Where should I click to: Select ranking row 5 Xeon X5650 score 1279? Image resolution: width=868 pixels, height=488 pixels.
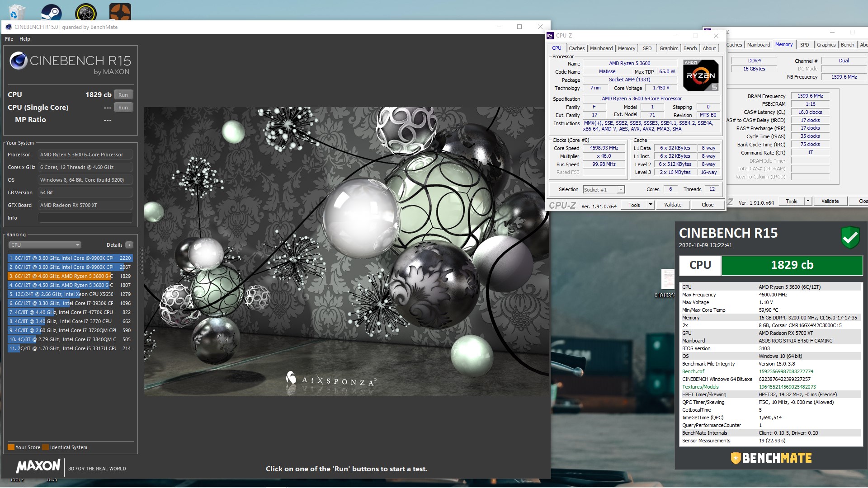coord(70,294)
